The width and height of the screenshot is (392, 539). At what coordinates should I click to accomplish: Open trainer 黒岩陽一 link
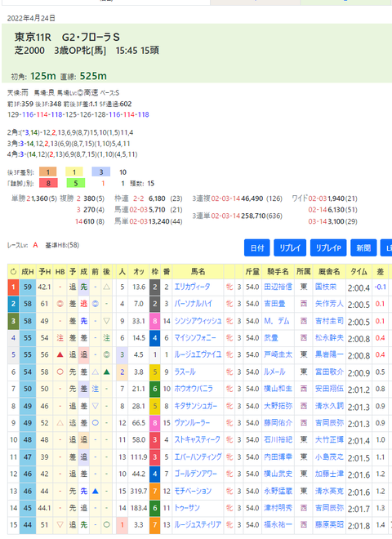click(329, 354)
